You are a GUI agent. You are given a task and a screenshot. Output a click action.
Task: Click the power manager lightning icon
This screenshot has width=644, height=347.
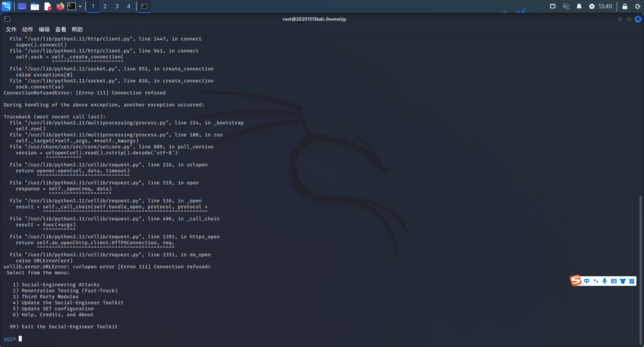592,6
